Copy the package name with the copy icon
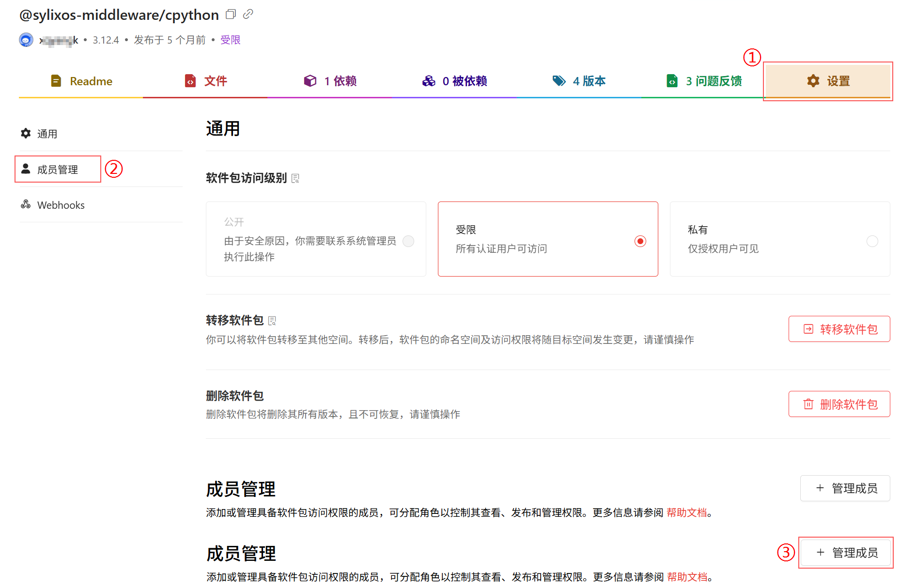 pyautogui.click(x=231, y=15)
